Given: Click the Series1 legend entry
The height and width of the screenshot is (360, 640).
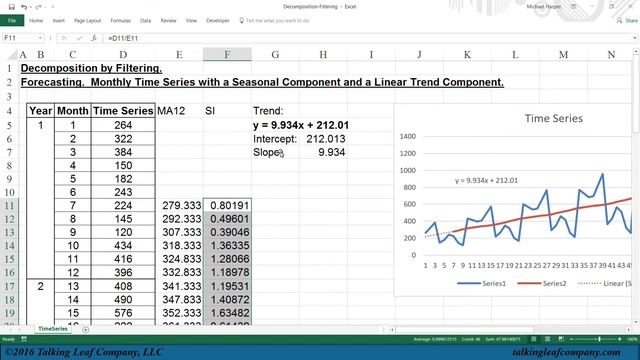Looking at the screenshot, I should coord(481,283).
